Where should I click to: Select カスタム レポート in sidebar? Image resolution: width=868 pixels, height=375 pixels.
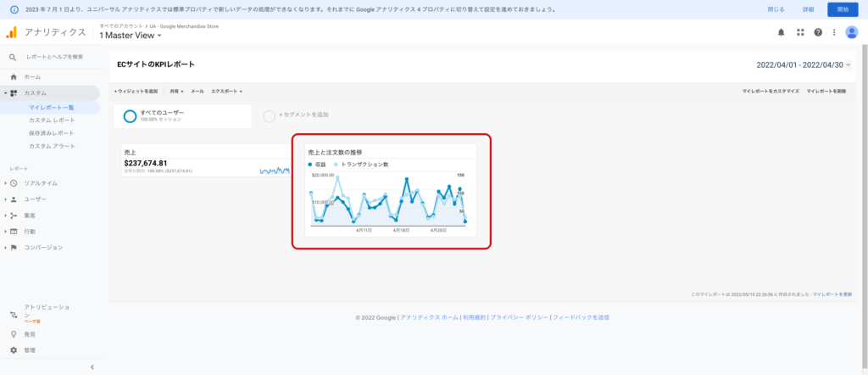pos(52,120)
